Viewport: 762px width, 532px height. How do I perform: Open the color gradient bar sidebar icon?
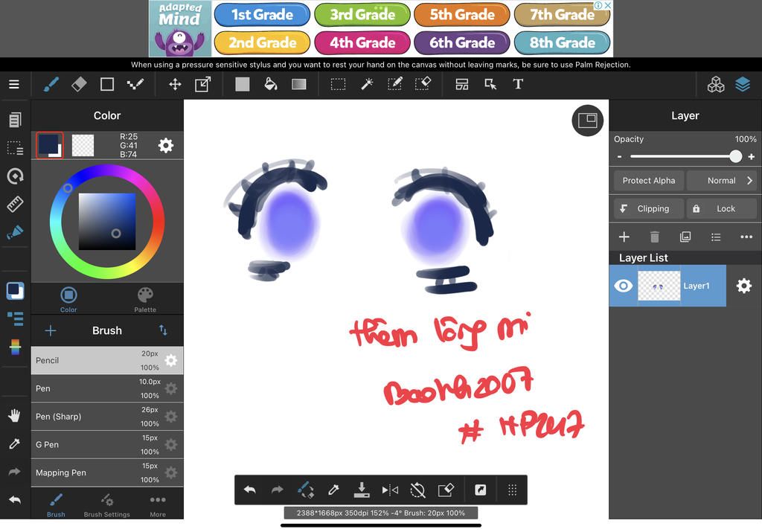(x=15, y=347)
